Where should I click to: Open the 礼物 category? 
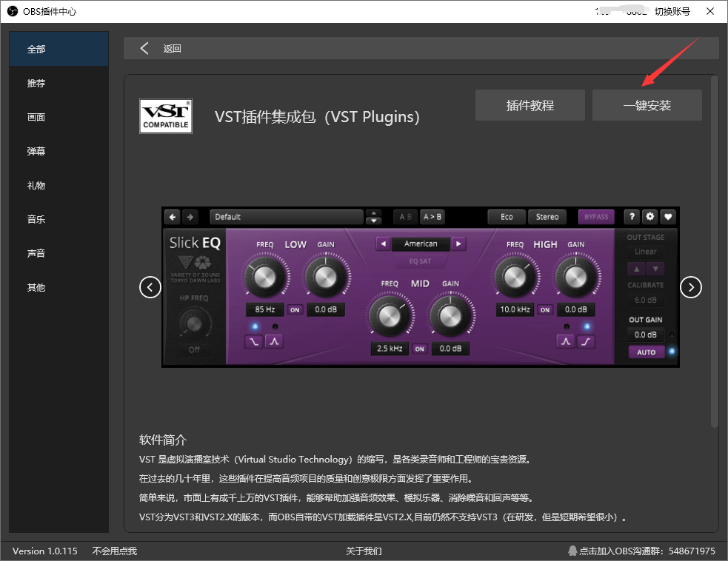(x=59, y=185)
